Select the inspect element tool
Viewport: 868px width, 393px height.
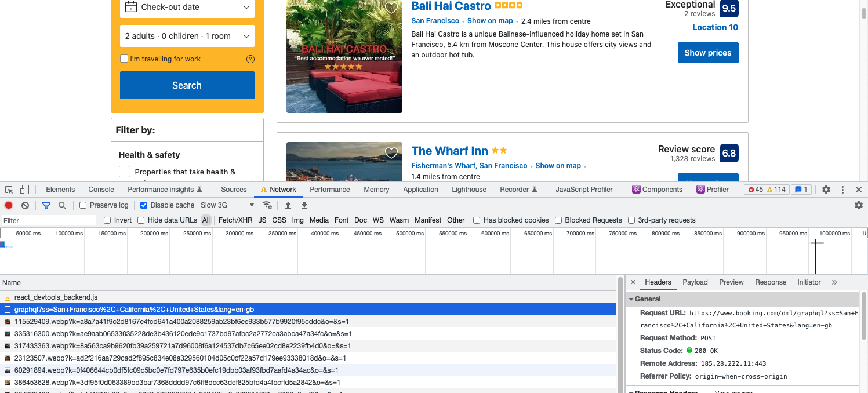9,190
